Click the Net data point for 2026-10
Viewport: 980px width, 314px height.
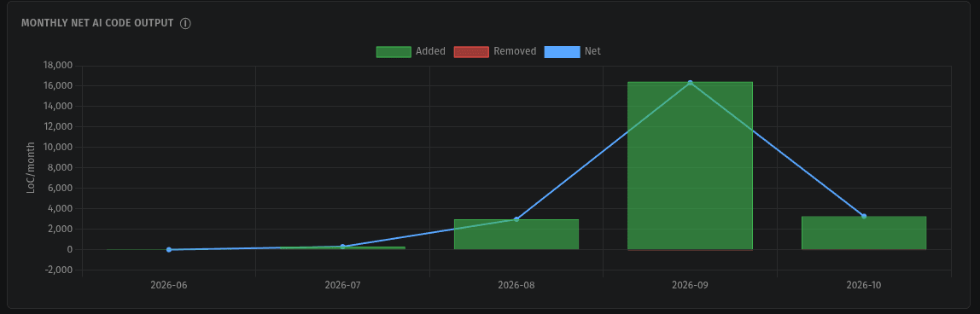[864, 216]
